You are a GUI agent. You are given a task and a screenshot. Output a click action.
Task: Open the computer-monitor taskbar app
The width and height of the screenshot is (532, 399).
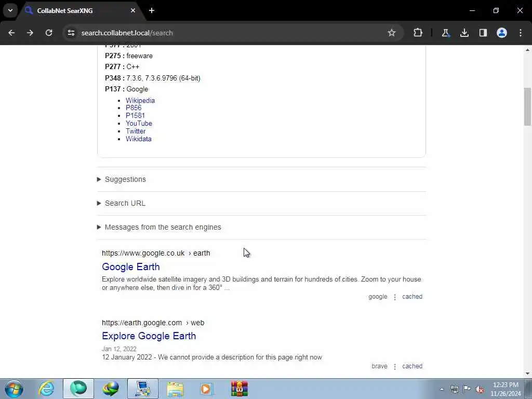pyautogui.click(x=143, y=389)
